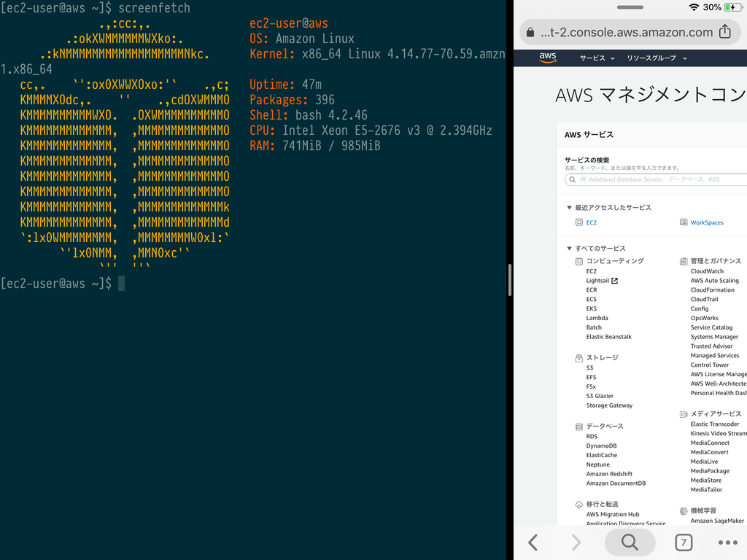Open the S3 Glacier link
This screenshot has height=560, width=747.
(600, 396)
